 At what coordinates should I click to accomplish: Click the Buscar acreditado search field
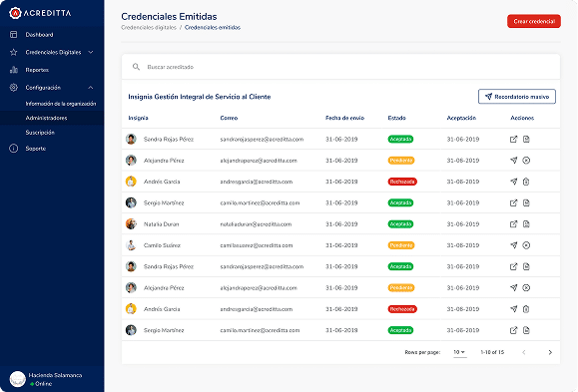tap(340, 67)
